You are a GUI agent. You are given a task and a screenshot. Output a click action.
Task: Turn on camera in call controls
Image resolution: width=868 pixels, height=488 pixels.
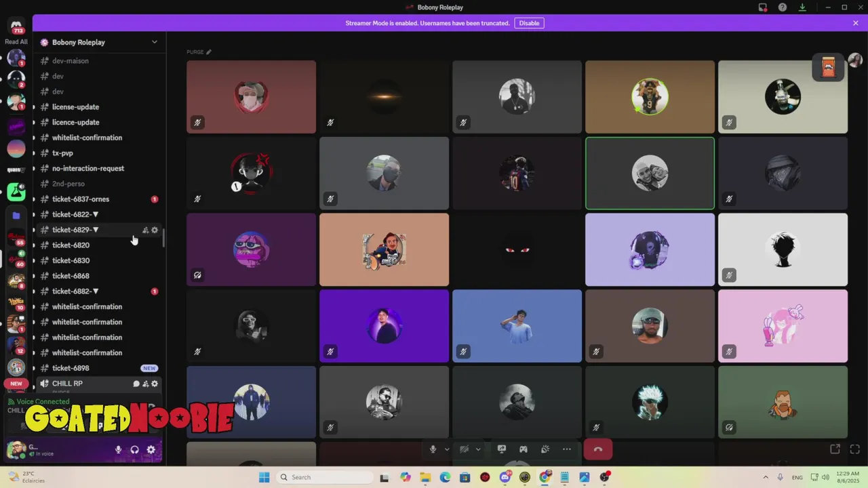(x=465, y=449)
